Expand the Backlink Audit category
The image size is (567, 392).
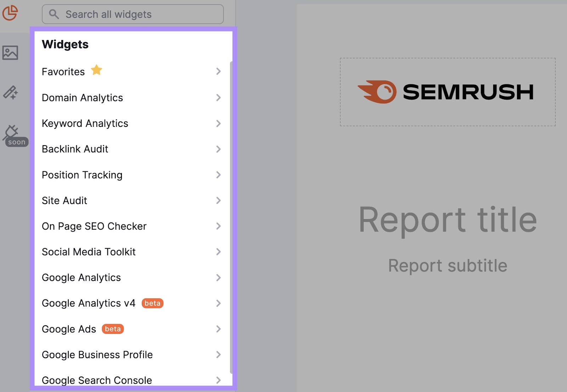click(219, 149)
